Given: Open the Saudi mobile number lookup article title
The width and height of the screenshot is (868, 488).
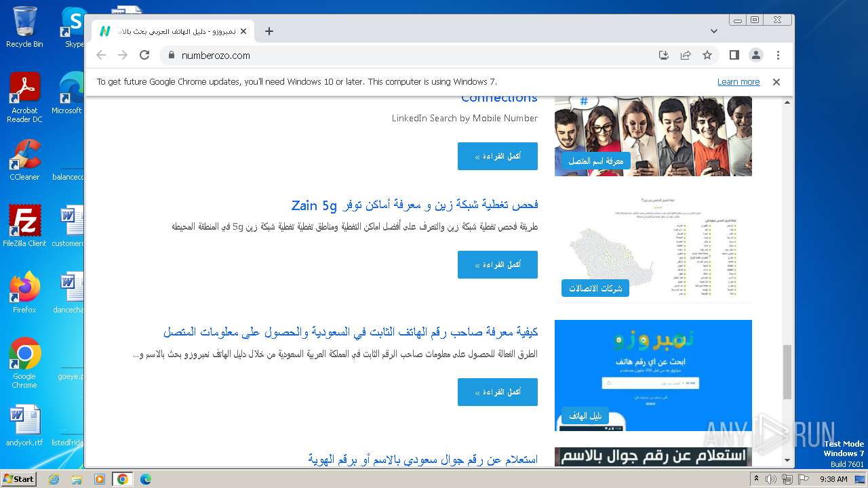Looking at the screenshot, I should point(422,460).
